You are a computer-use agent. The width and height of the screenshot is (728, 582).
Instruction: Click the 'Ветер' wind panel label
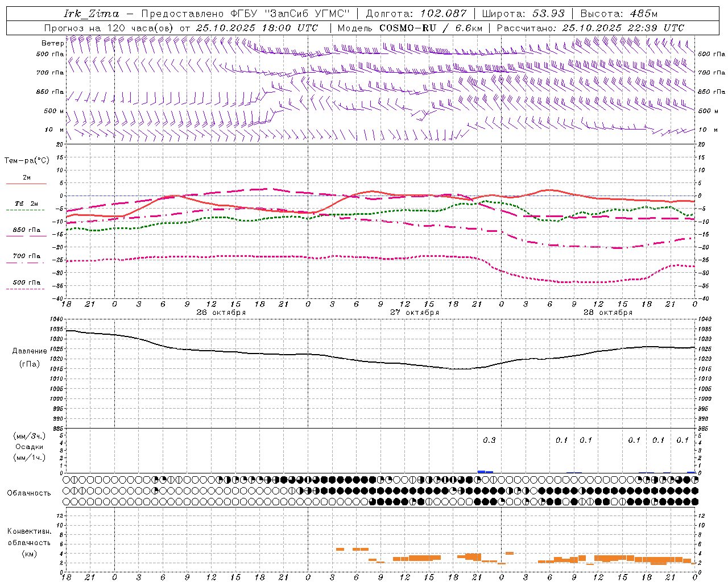(x=52, y=43)
